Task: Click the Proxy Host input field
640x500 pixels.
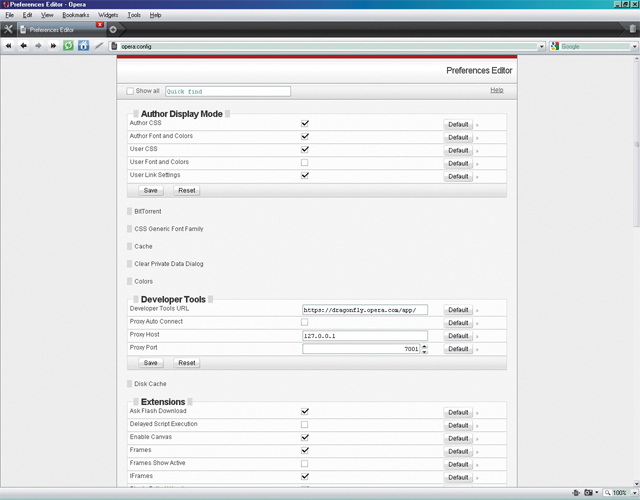Action: [x=365, y=336]
